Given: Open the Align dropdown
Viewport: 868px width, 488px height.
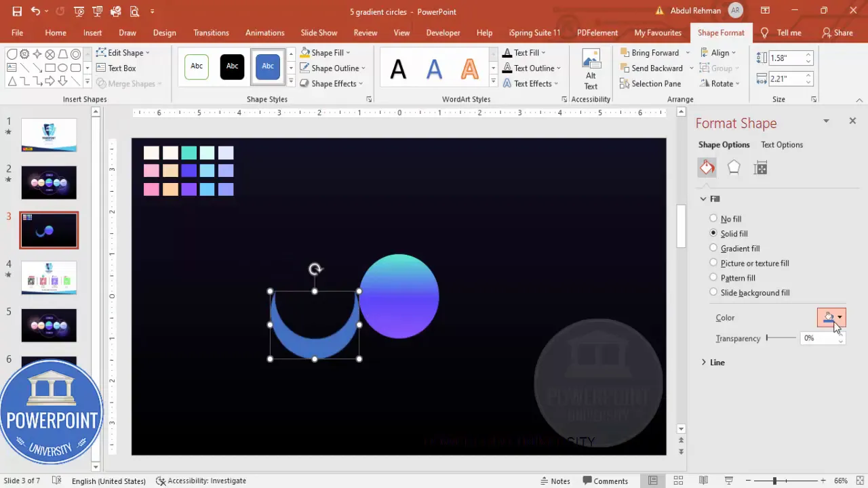Looking at the screenshot, I should pos(717,52).
